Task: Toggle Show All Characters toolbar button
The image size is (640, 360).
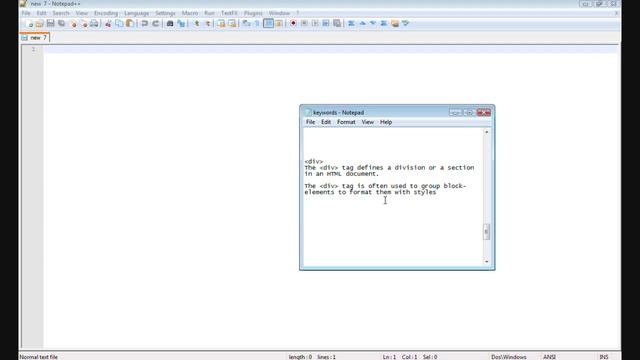Action: coord(257,24)
